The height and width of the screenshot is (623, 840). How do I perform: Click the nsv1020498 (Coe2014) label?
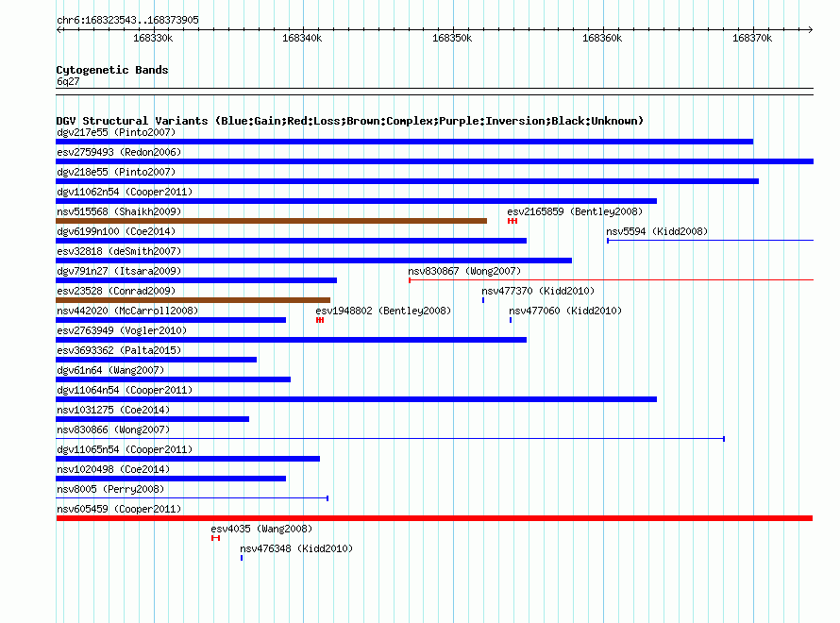113,469
